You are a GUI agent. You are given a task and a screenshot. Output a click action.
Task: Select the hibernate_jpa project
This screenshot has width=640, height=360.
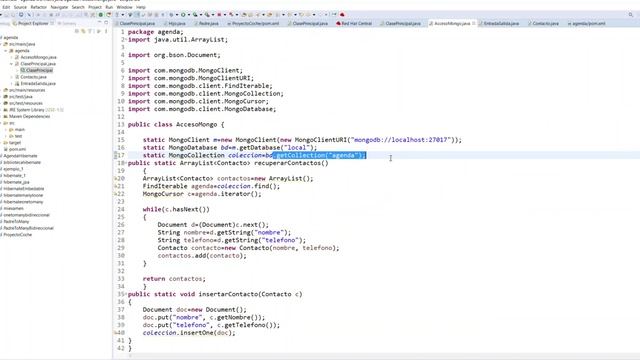(x=15, y=182)
